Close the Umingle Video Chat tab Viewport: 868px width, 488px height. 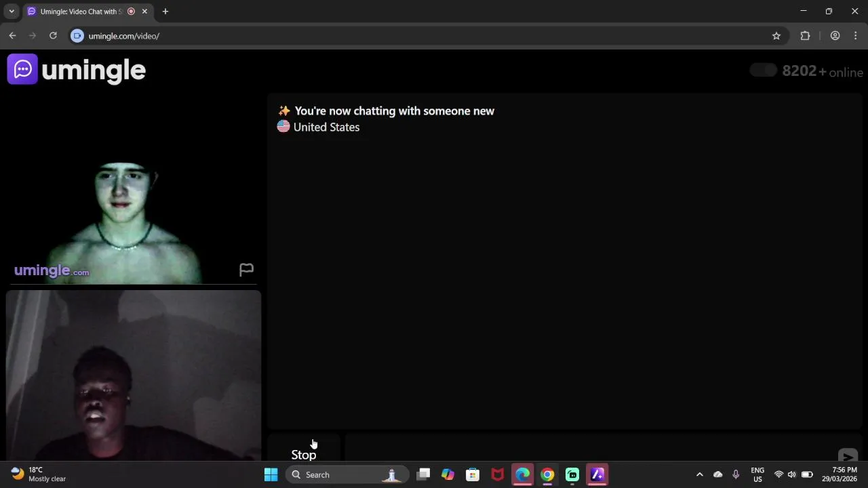[x=144, y=12]
